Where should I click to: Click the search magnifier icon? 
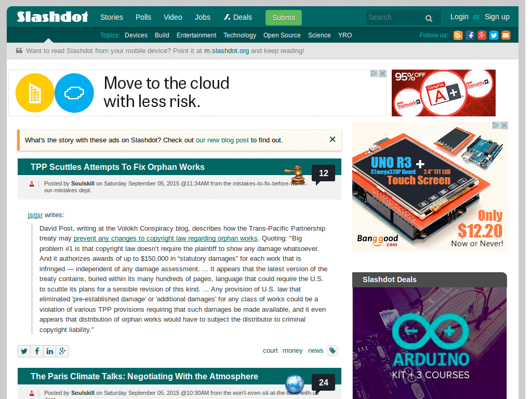coord(429,18)
